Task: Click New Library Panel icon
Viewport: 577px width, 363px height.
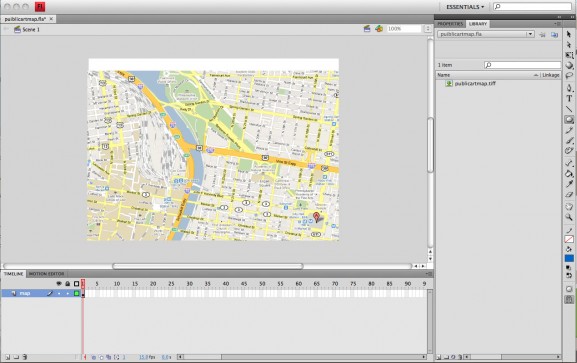Action: click(x=554, y=34)
